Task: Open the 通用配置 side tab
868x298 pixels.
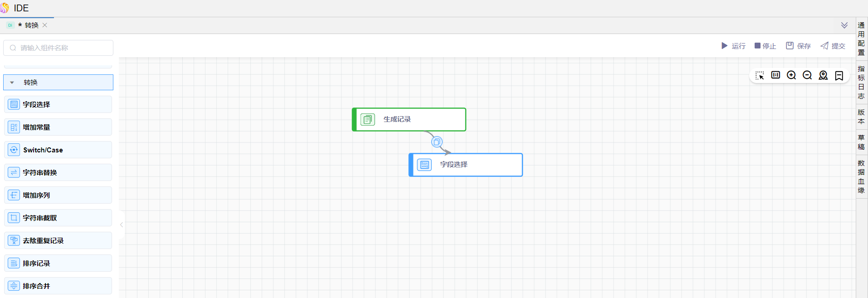Action: 861,39
